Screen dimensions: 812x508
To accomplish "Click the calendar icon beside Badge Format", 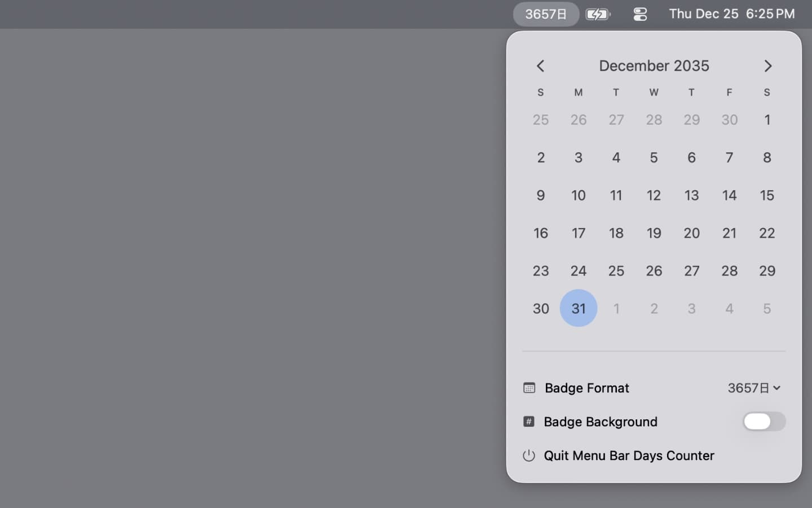I will click(529, 388).
